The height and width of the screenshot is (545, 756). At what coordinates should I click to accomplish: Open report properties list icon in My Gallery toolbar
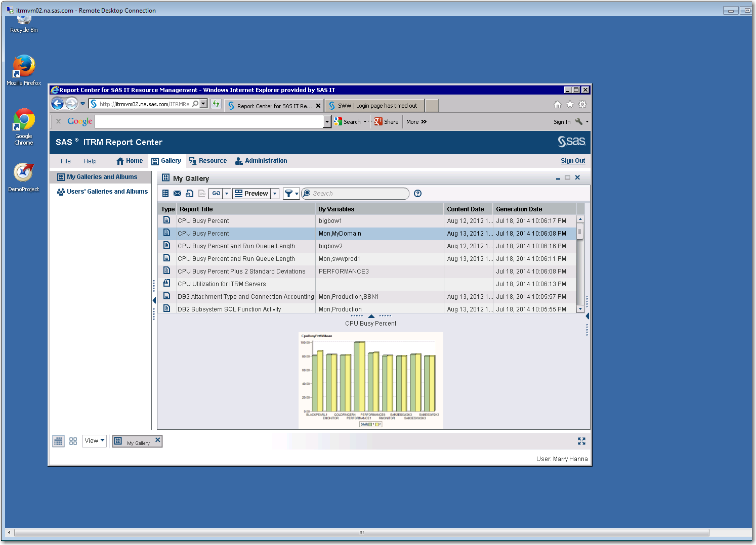165,193
